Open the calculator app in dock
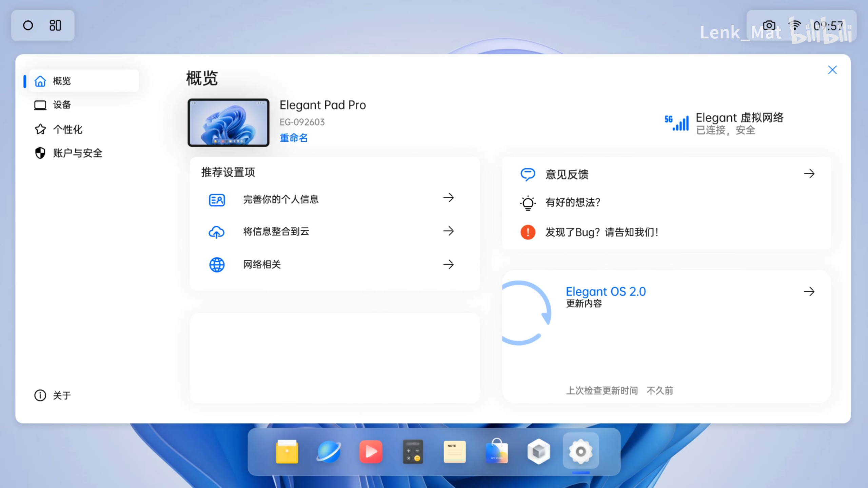 click(x=413, y=451)
